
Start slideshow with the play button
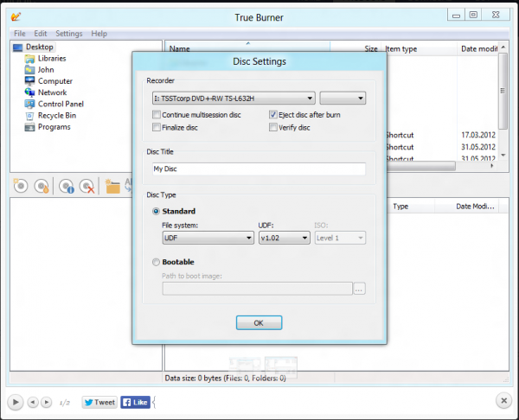16,402
